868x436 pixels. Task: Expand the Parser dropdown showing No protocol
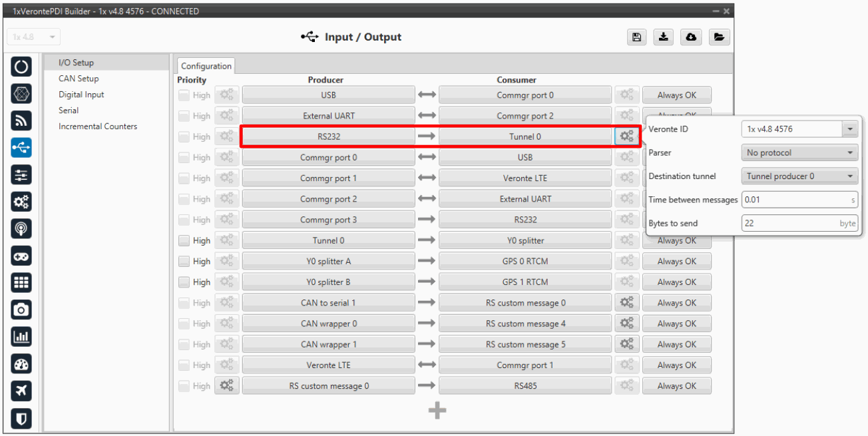pyautogui.click(x=799, y=152)
